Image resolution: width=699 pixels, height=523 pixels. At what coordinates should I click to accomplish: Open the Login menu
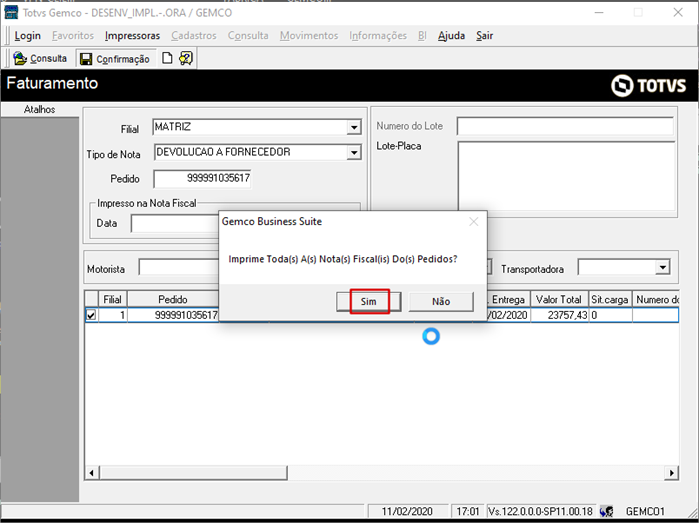click(x=27, y=36)
